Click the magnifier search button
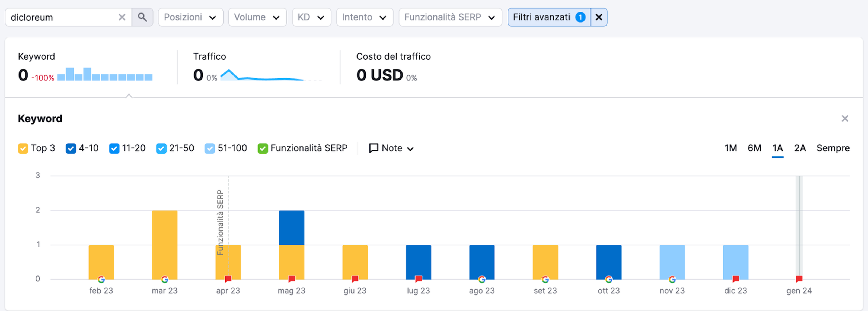 tap(142, 17)
